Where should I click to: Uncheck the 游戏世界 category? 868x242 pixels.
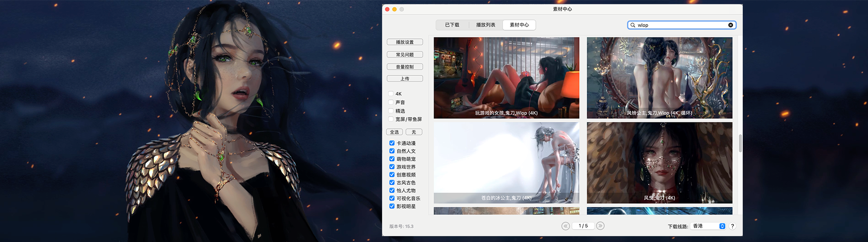click(x=392, y=167)
